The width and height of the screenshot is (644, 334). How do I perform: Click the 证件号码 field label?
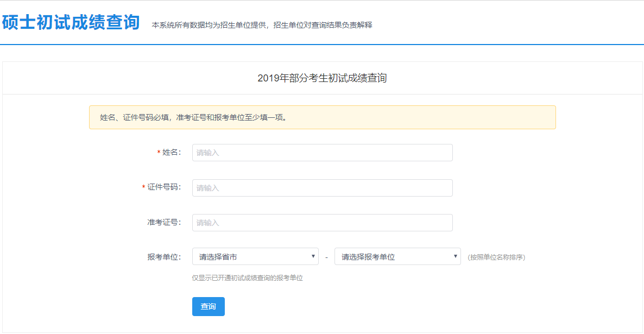click(163, 187)
